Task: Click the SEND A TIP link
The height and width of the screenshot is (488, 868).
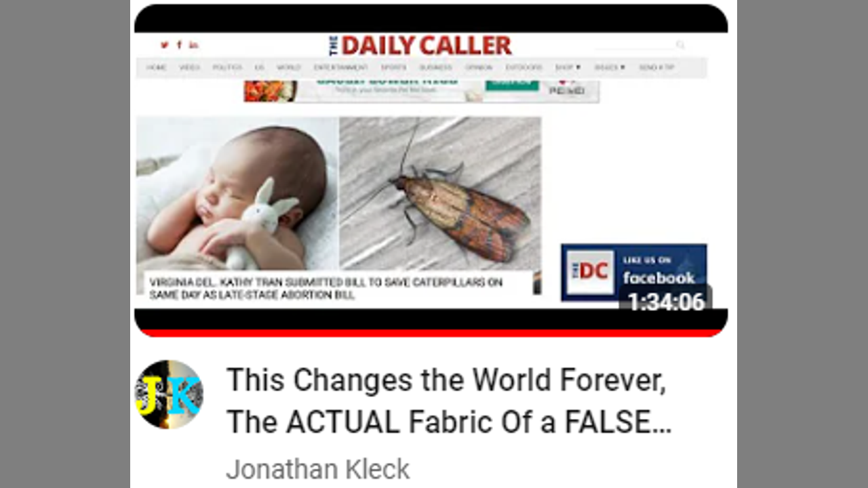Action: 656,68
